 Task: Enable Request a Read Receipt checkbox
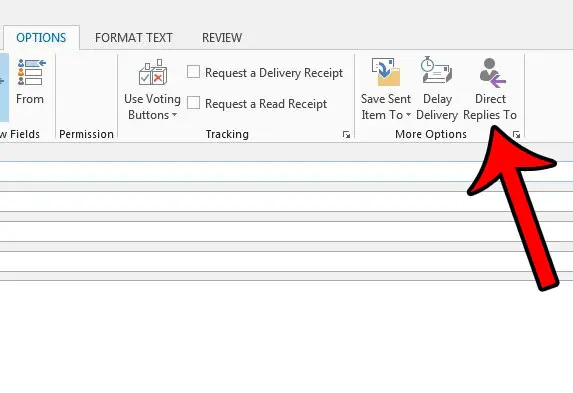tap(193, 103)
